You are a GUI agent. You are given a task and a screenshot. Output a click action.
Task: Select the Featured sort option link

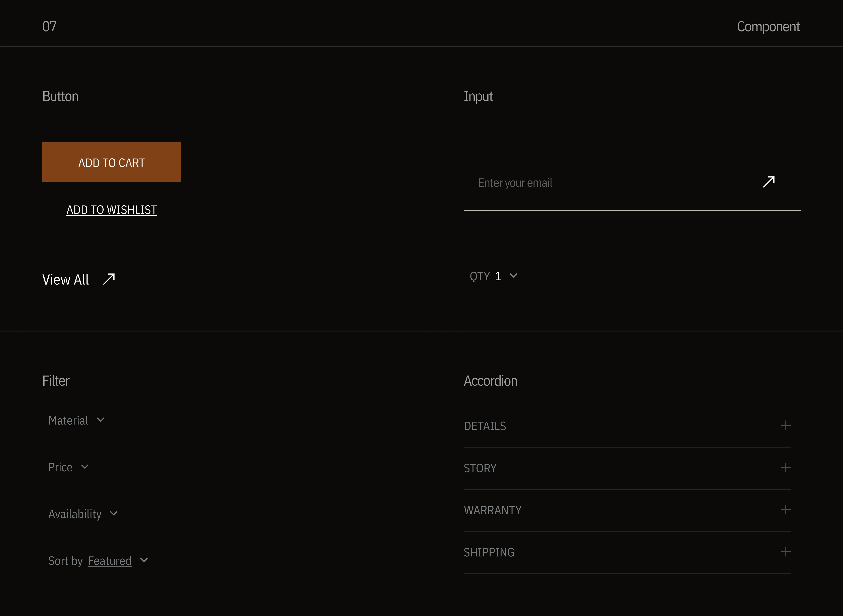click(x=110, y=561)
